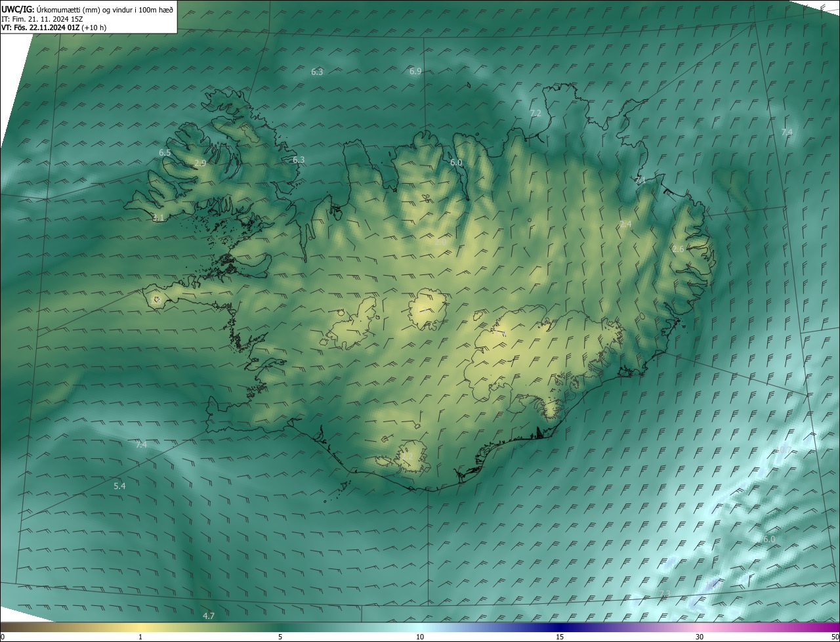Select the initial time line 'IT: Fim. 21. 11. 2024 15Z'
The image size is (840, 642).
pyautogui.click(x=42, y=18)
